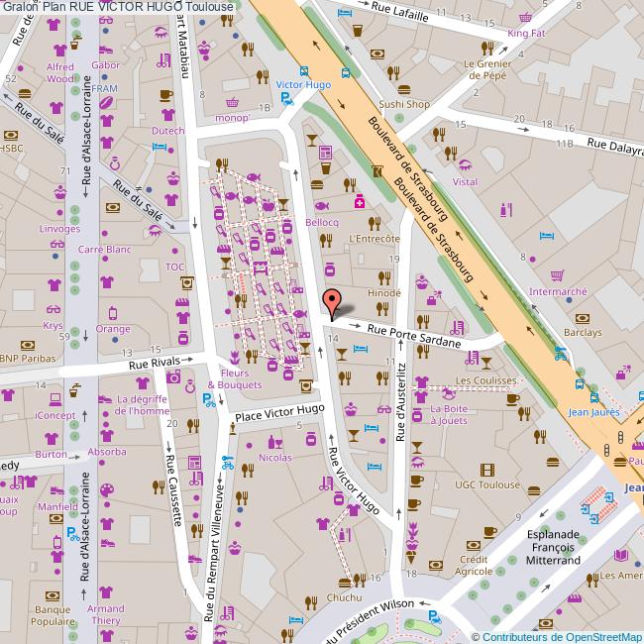Click the UGC Toulouse cinema film icon
This screenshot has height=644, width=644.
pyautogui.click(x=487, y=470)
